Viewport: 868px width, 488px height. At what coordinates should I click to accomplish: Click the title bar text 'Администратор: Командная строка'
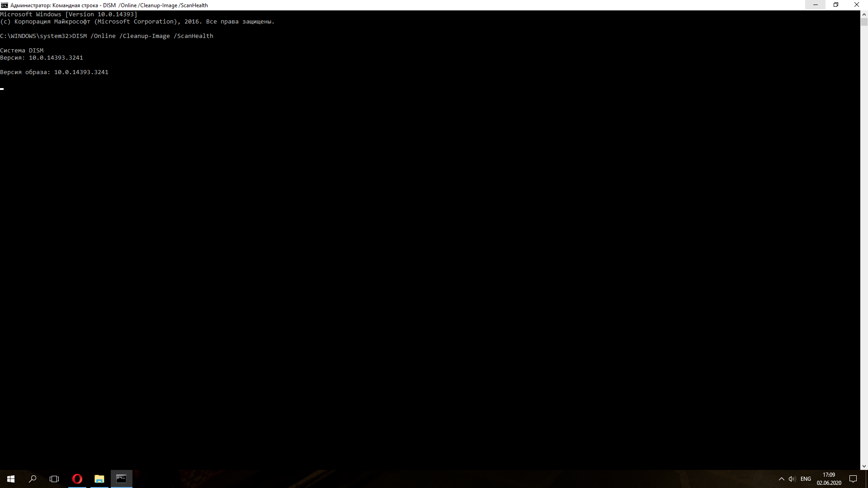click(54, 5)
